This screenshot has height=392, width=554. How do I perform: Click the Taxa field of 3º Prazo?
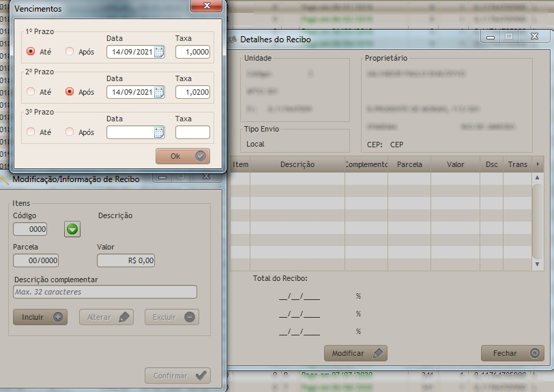tap(192, 132)
